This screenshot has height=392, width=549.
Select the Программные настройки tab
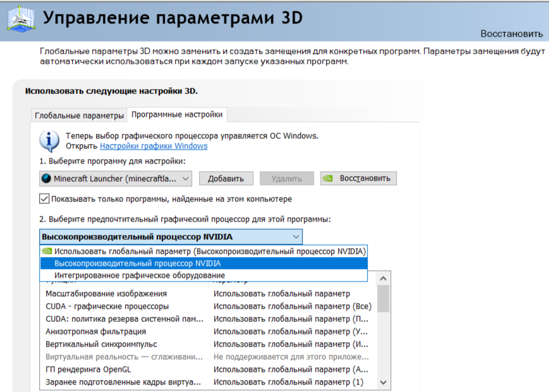pos(177,115)
